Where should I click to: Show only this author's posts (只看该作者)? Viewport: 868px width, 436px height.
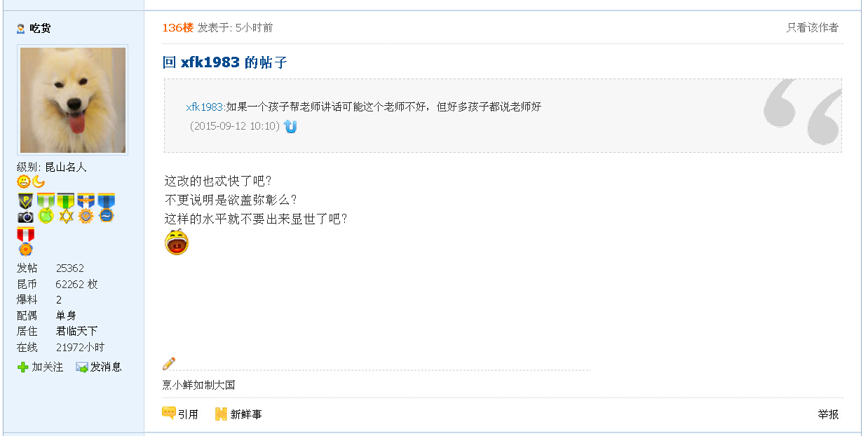[x=812, y=28]
